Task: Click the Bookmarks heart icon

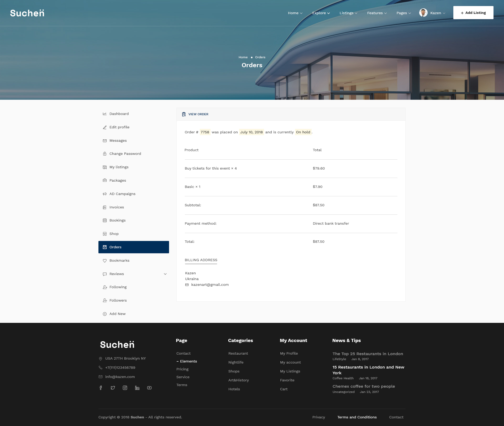Action: pyautogui.click(x=105, y=261)
